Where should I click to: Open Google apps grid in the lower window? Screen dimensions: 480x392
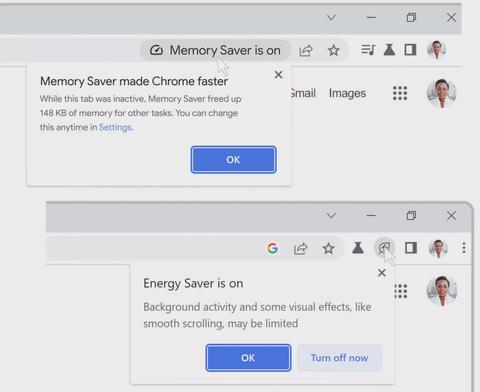coord(401,291)
